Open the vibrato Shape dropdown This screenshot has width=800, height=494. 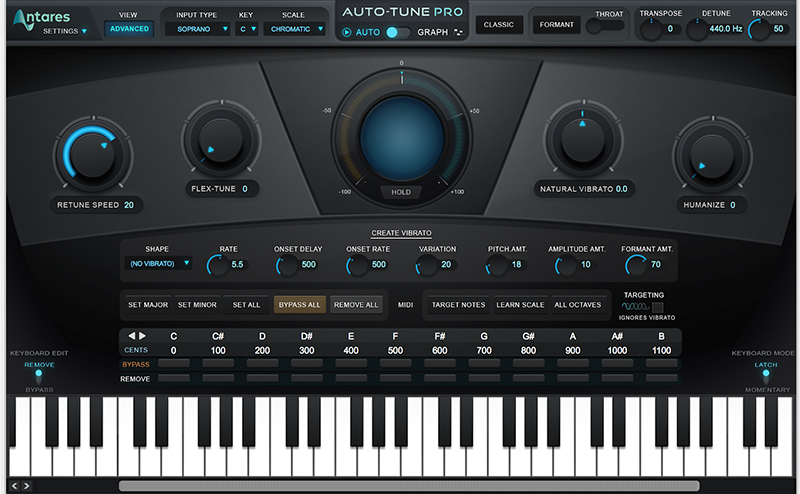click(x=159, y=263)
